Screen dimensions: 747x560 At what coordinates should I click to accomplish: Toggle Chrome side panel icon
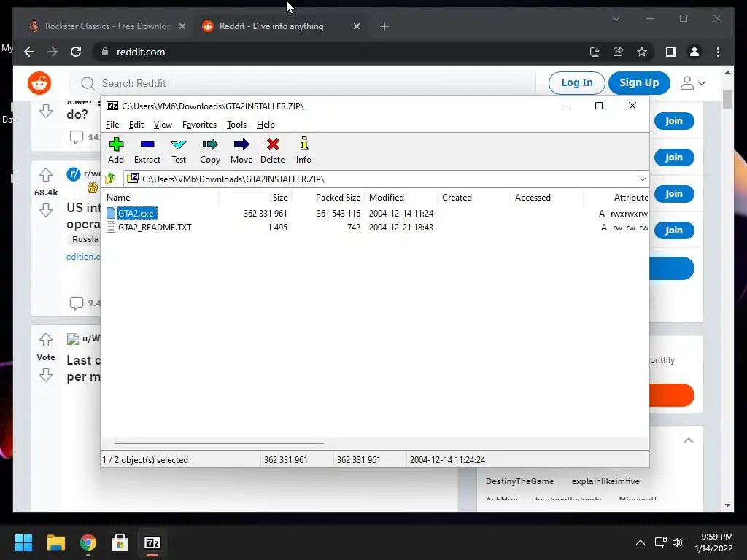coord(671,52)
